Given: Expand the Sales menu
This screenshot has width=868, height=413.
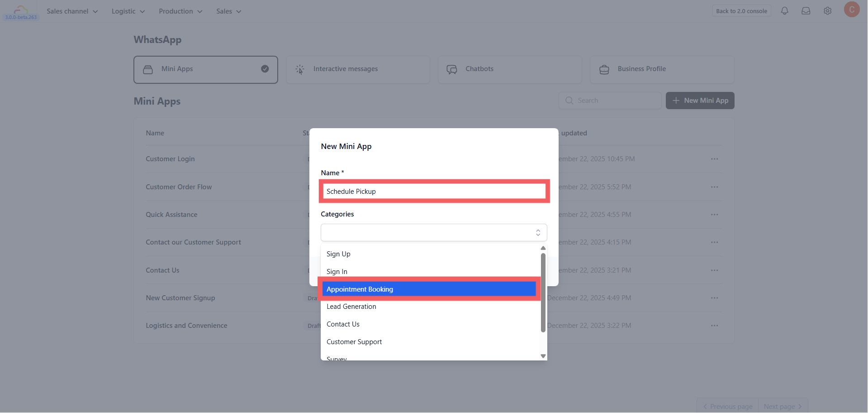Looking at the screenshot, I should 228,11.
